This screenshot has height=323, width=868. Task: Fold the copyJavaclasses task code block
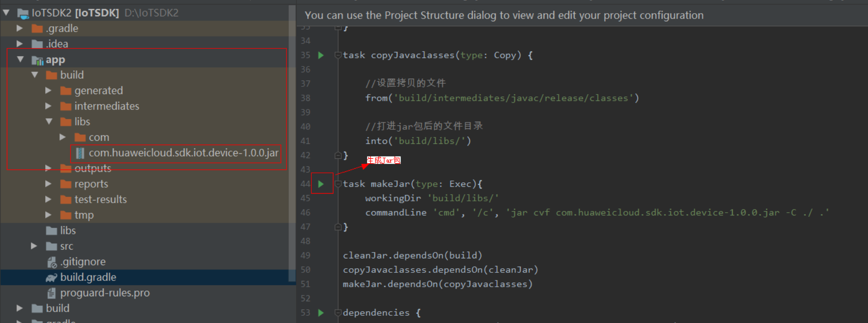(338, 55)
